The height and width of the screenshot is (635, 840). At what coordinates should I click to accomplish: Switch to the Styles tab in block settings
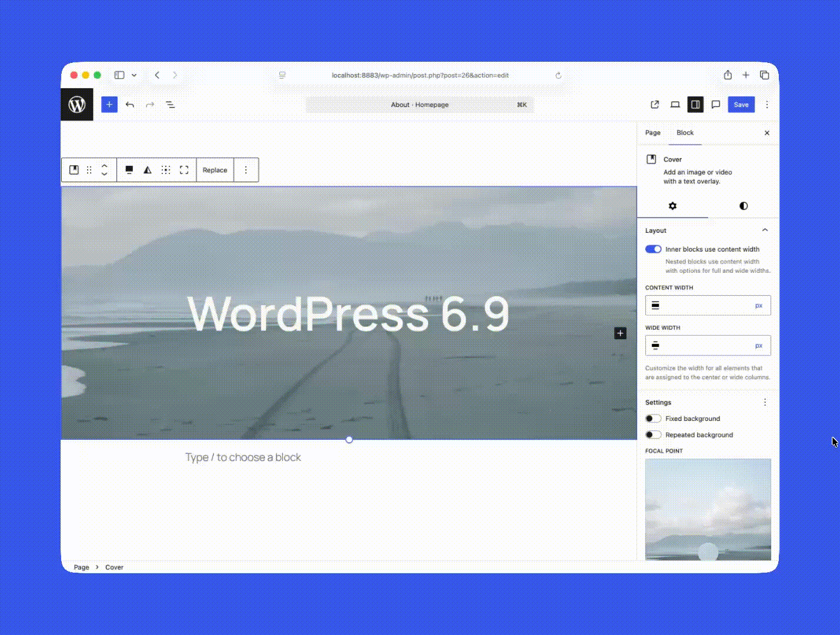coord(743,206)
